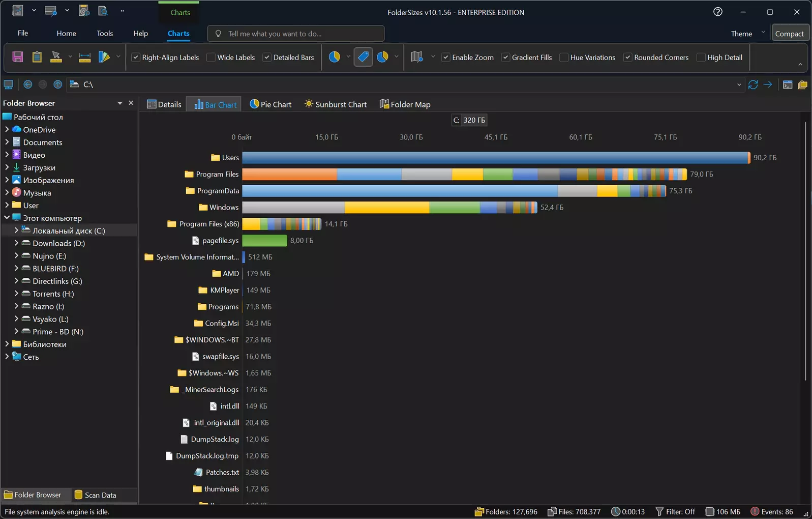Enable the Wide Labels checkbox
The width and height of the screenshot is (812, 519).
click(x=211, y=57)
